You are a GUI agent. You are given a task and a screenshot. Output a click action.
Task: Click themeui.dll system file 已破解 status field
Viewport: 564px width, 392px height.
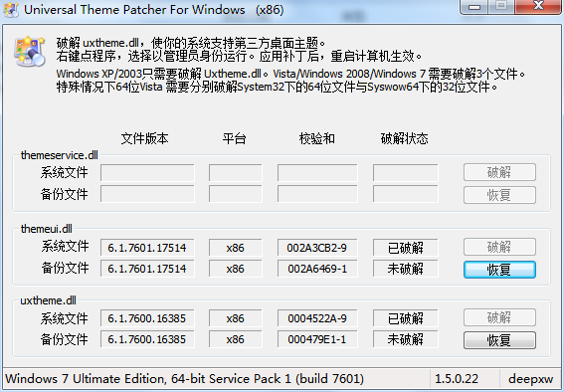pos(406,248)
